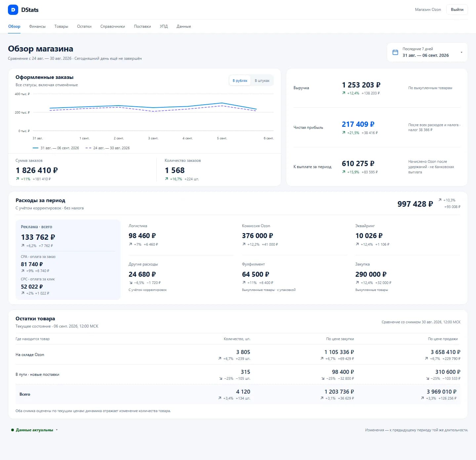Click the trend arrow under 'Логистика'
The width and height of the screenshot is (476, 460).
click(131, 244)
